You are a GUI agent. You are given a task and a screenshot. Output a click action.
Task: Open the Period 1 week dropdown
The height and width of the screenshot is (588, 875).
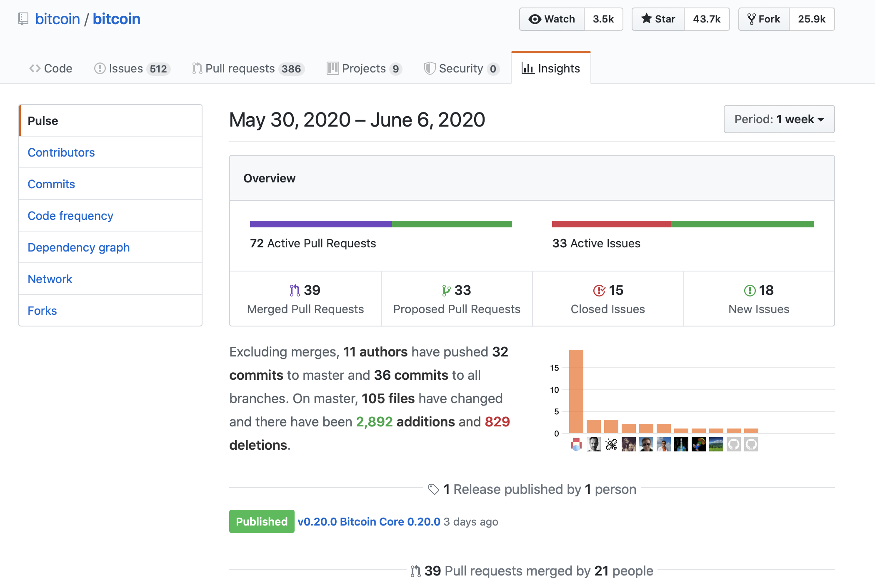[779, 119]
